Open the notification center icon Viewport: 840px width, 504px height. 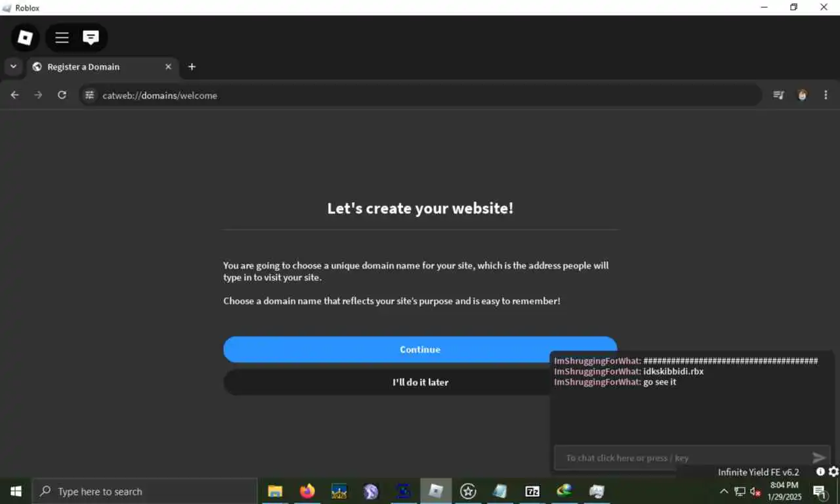point(820,492)
